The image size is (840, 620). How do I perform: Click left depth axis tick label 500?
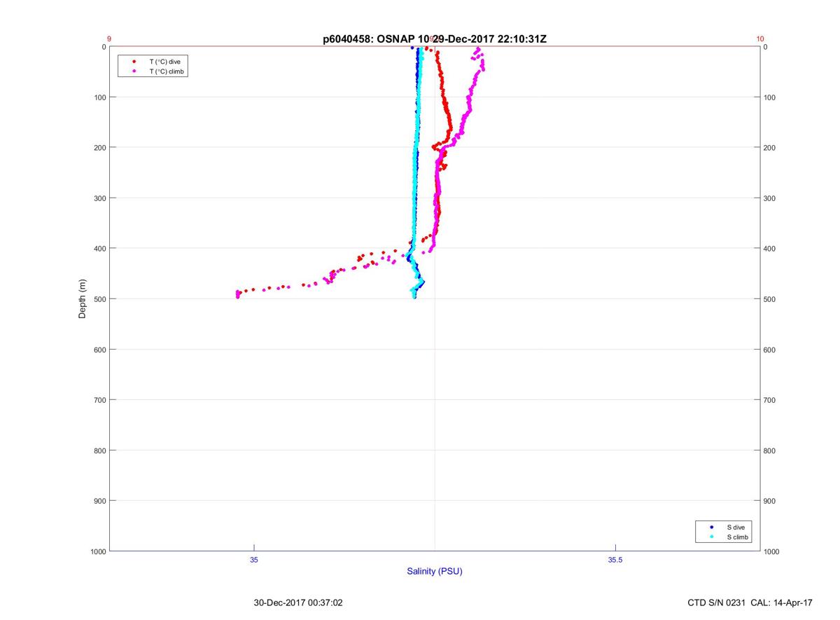click(100, 299)
